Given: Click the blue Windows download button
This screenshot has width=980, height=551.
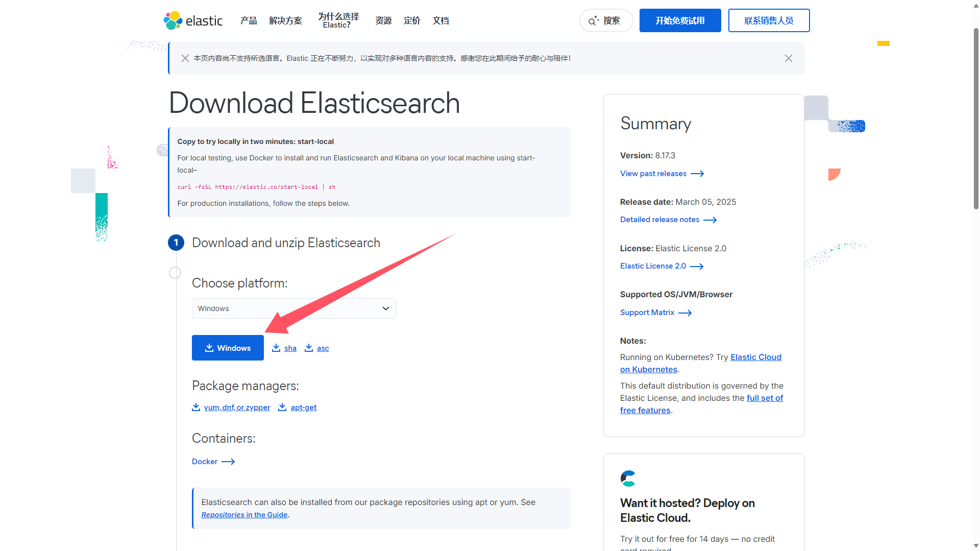Looking at the screenshot, I should (x=228, y=348).
